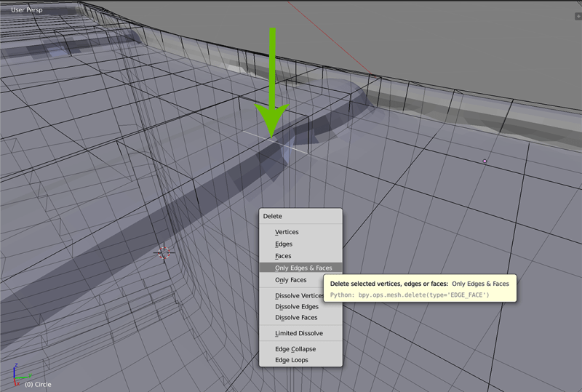The image size is (582, 392).
Task: Click the User Persp view label
Action: pyautogui.click(x=27, y=9)
